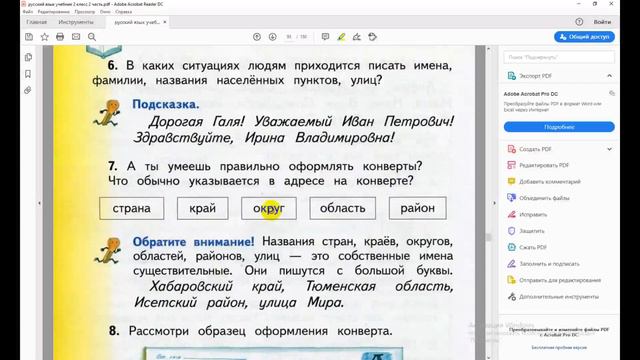This screenshot has height=360, width=640.
Task: Open the Экспорт PDF tool
Action: (535, 76)
